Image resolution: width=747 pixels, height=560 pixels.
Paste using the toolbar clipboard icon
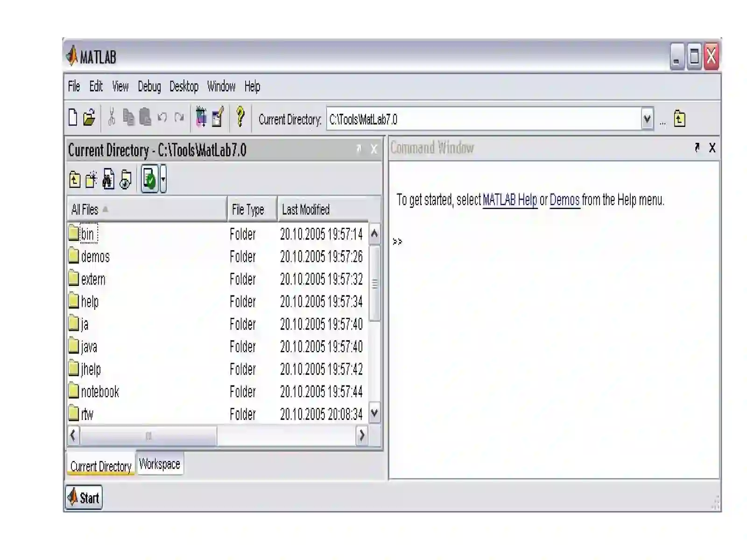click(145, 118)
